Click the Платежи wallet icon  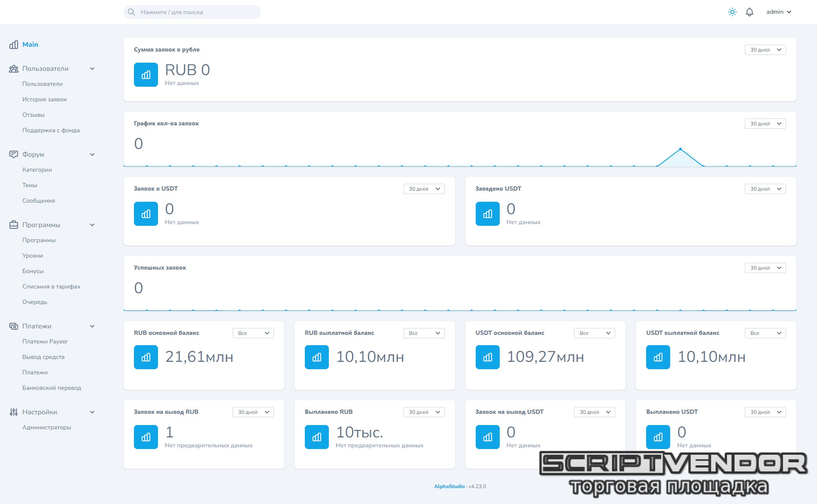pyautogui.click(x=14, y=326)
